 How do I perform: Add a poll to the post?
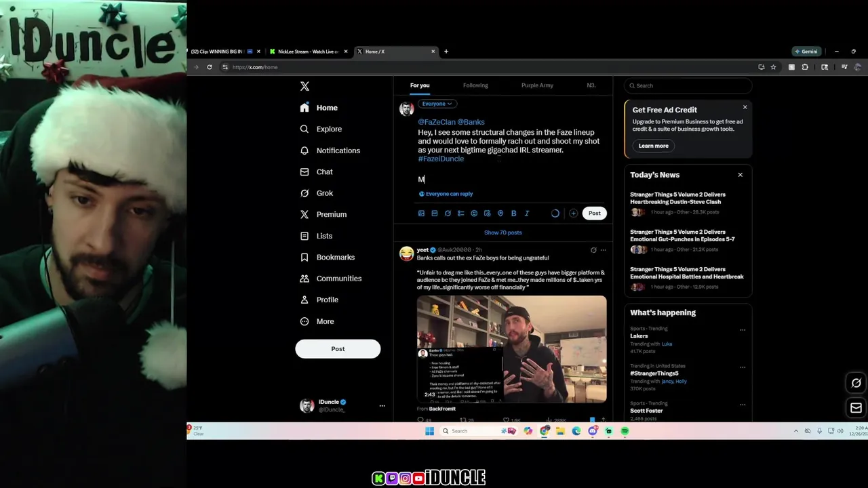tap(461, 213)
